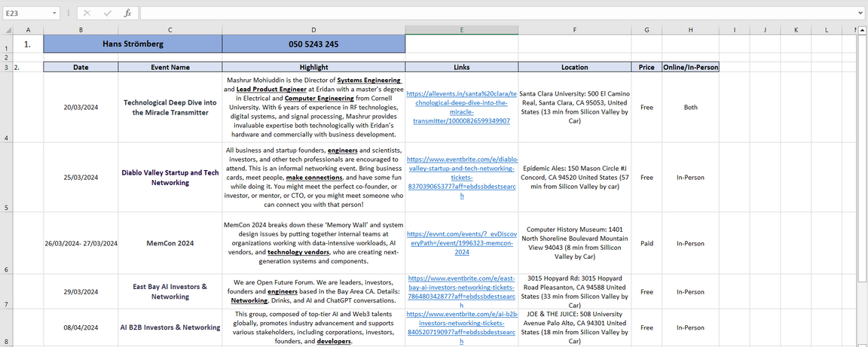
Task: Open the AI B2B Investors eventbrite link
Action: tap(462, 327)
